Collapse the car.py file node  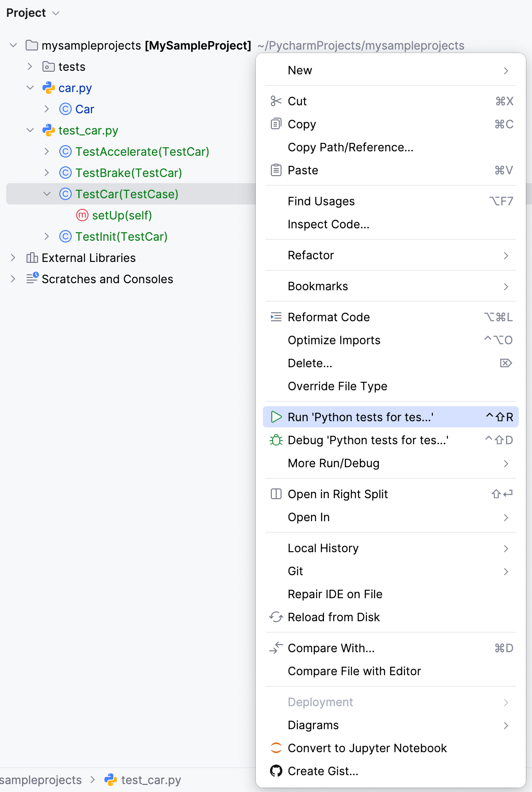pos(30,88)
